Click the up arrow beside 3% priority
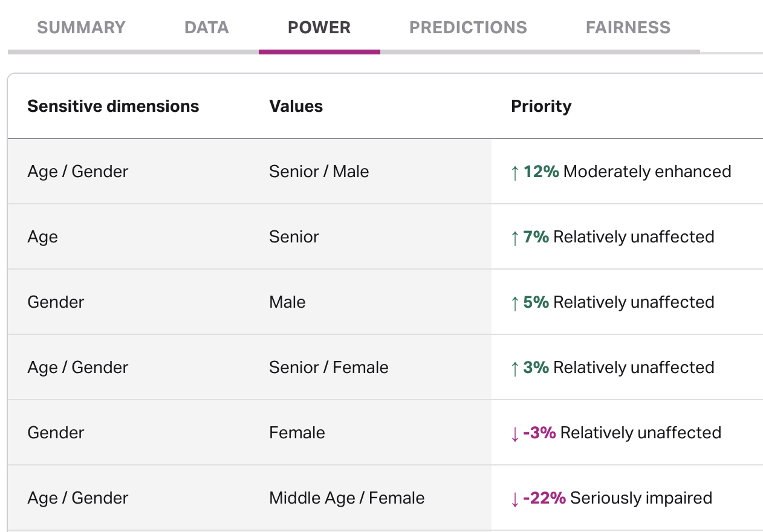 point(515,368)
